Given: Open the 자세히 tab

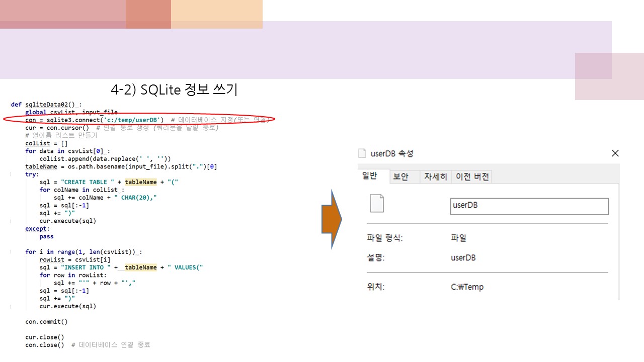Looking at the screenshot, I should [435, 176].
